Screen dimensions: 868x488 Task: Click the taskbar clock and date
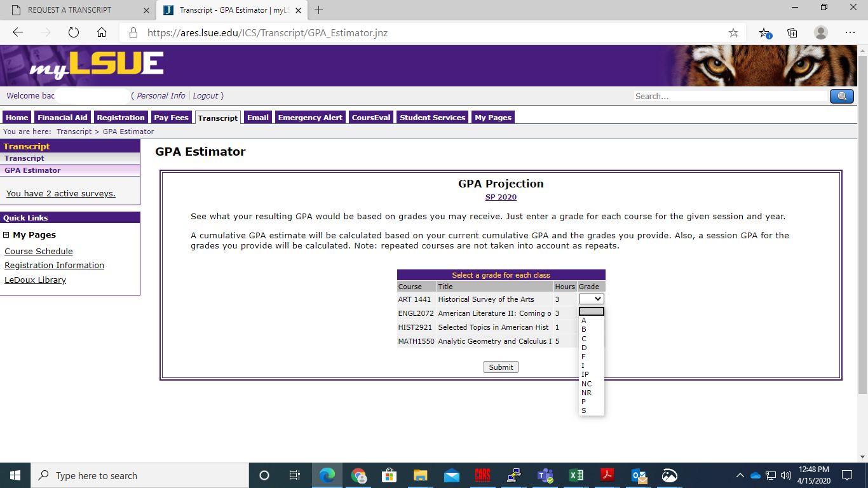coord(813,475)
